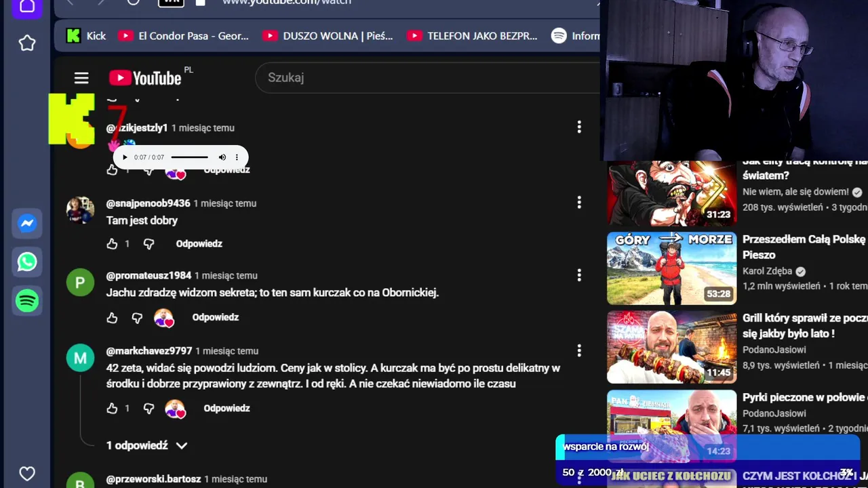Click the creator heart on markchavez9797's comment
The height and width of the screenshot is (488, 868).
click(x=175, y=409)
